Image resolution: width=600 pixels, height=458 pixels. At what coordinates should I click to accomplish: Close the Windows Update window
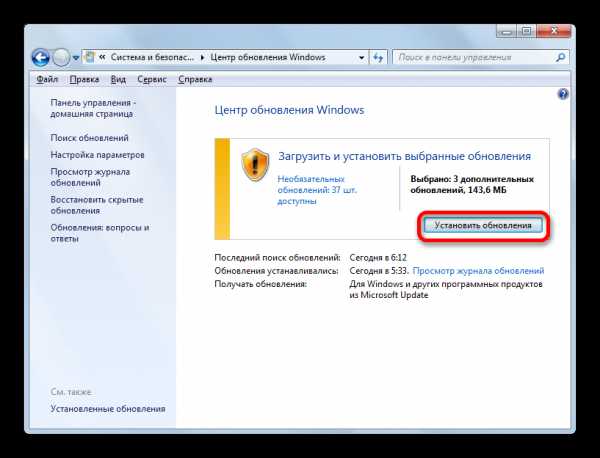(x=554, y=31)
